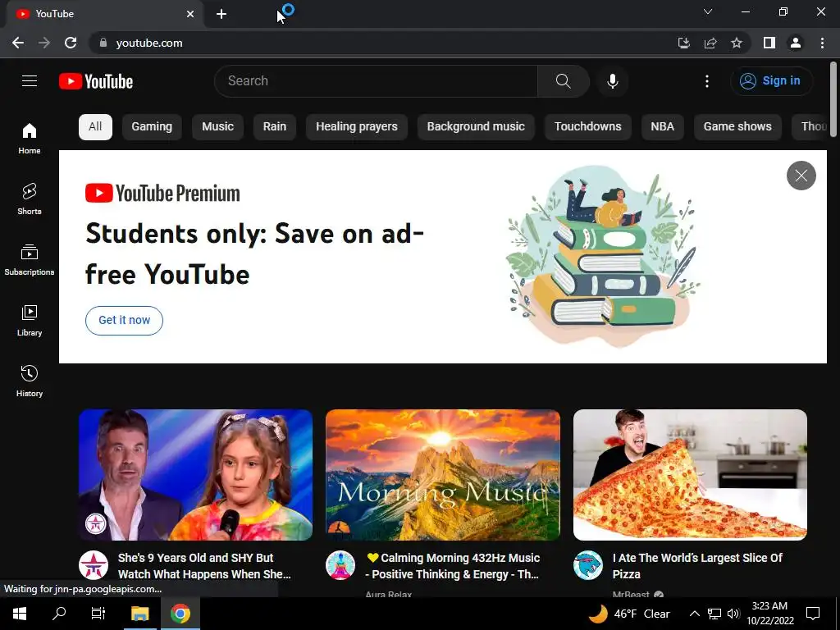Open the volume speaker tray icon
840x630 pixels.
pos(733,614)
